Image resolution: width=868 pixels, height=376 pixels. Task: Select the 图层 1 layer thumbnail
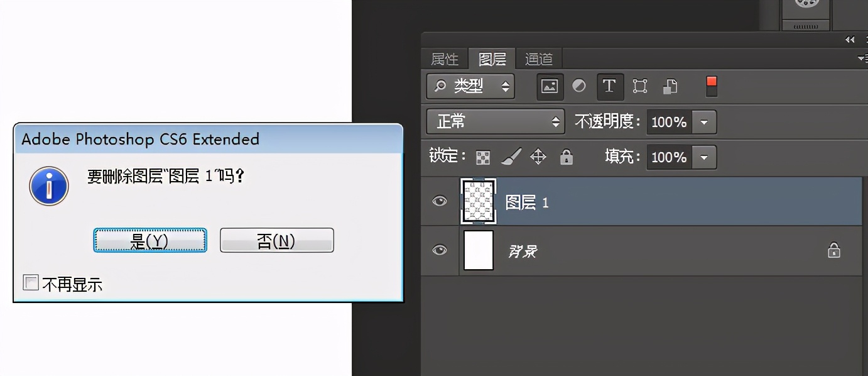pos(479,201)
